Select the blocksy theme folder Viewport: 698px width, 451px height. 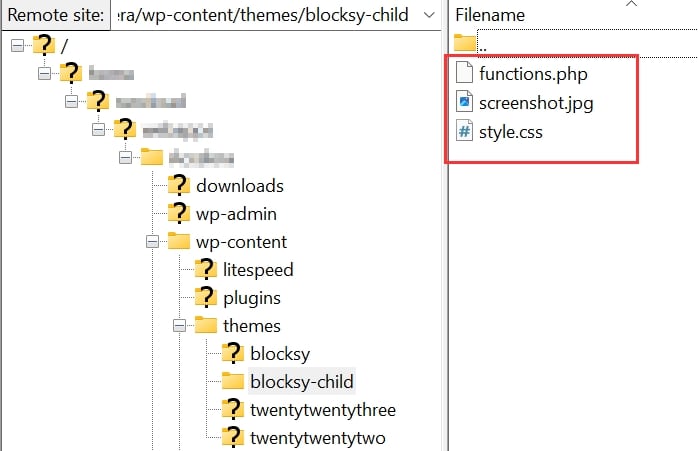[278, 353]
